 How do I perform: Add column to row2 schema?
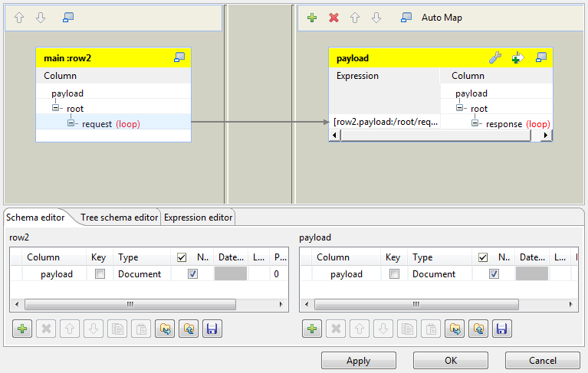[22, 329]
